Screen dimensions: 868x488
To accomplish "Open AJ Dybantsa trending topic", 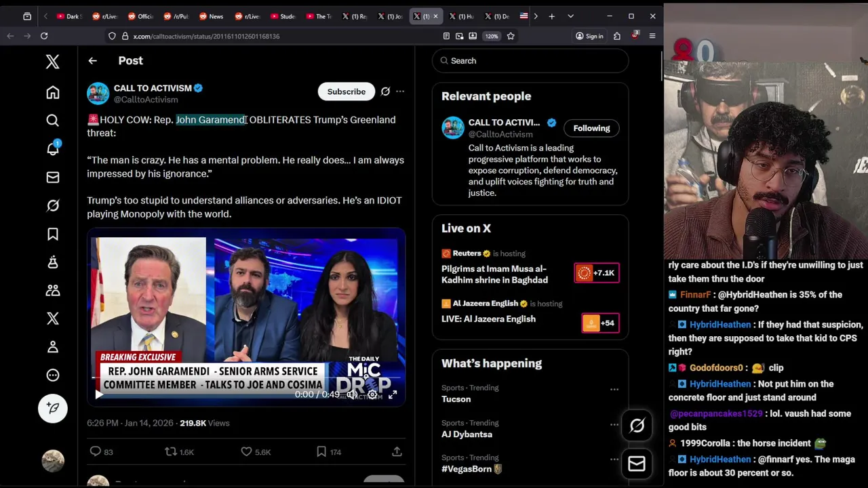I will [x=467, y=434].
